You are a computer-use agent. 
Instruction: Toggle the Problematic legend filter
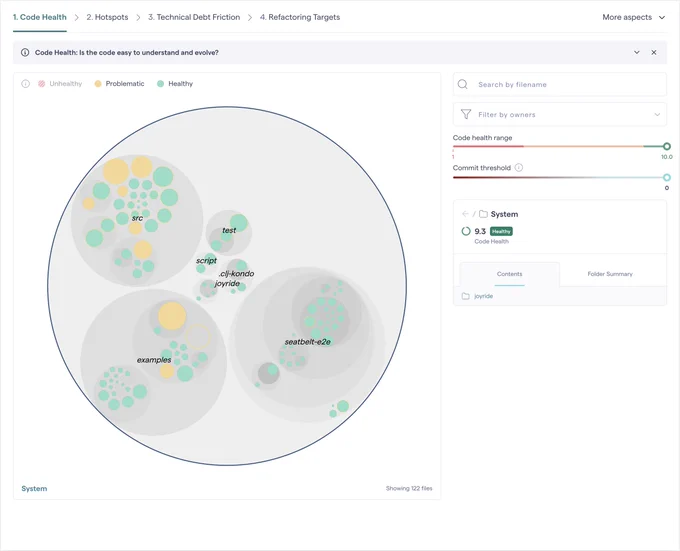[x=119, y=84]
